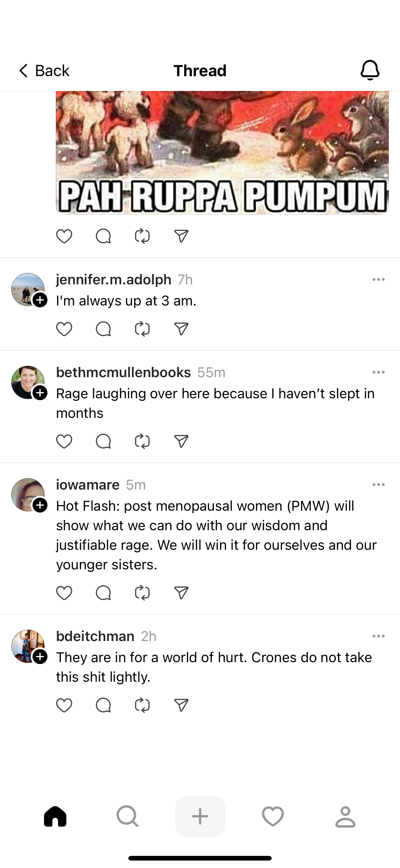Viewport: 400px width, 868px height.
Task: Share bethmcmullenbooks' reply via send icon
Action: click(181, 441)
